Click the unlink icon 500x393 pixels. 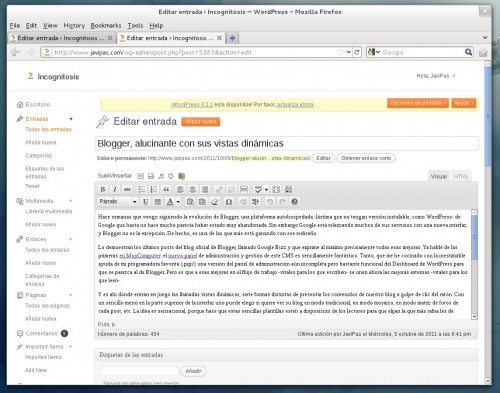tap(231, 189)
